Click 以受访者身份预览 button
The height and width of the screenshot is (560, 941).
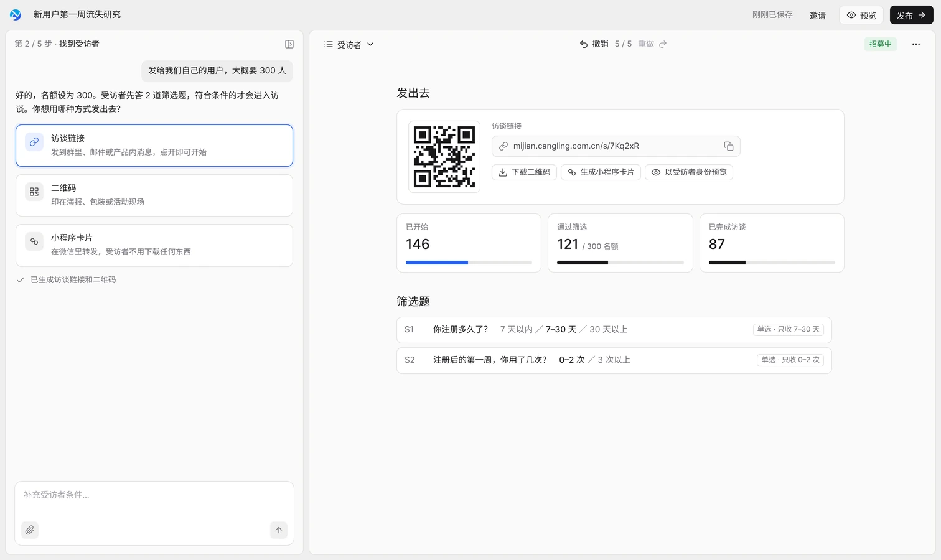click(x=689, y=172)
